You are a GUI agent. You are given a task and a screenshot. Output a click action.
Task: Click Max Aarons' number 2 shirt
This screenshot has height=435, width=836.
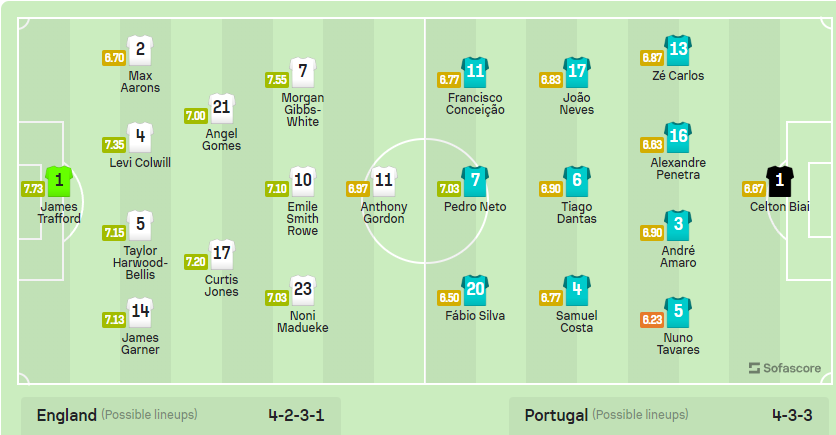(x=140, y=51)
